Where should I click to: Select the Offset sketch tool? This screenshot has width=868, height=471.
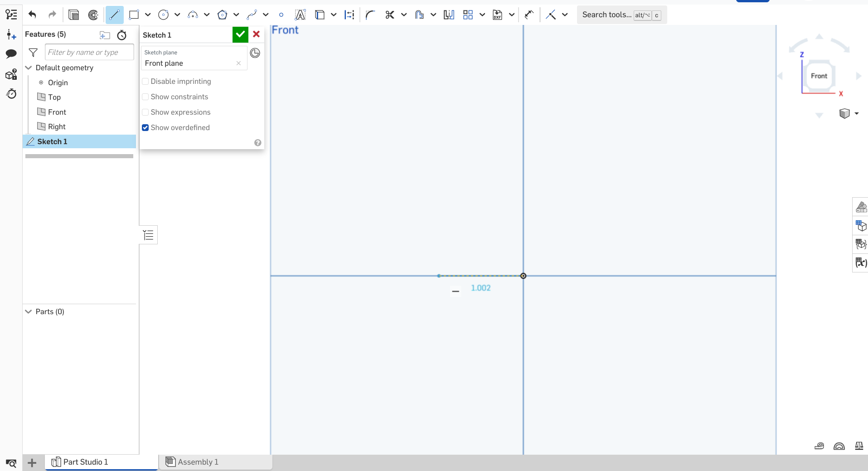(419, 15)
